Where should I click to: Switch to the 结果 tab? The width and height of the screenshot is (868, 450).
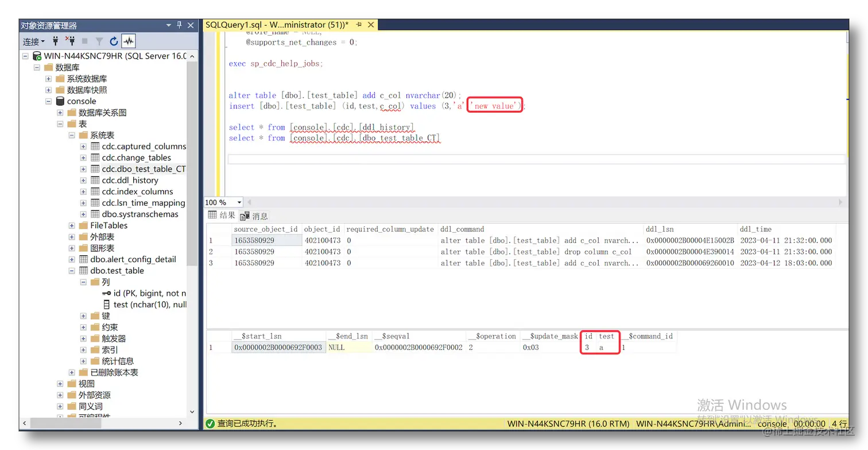point(222,216)
